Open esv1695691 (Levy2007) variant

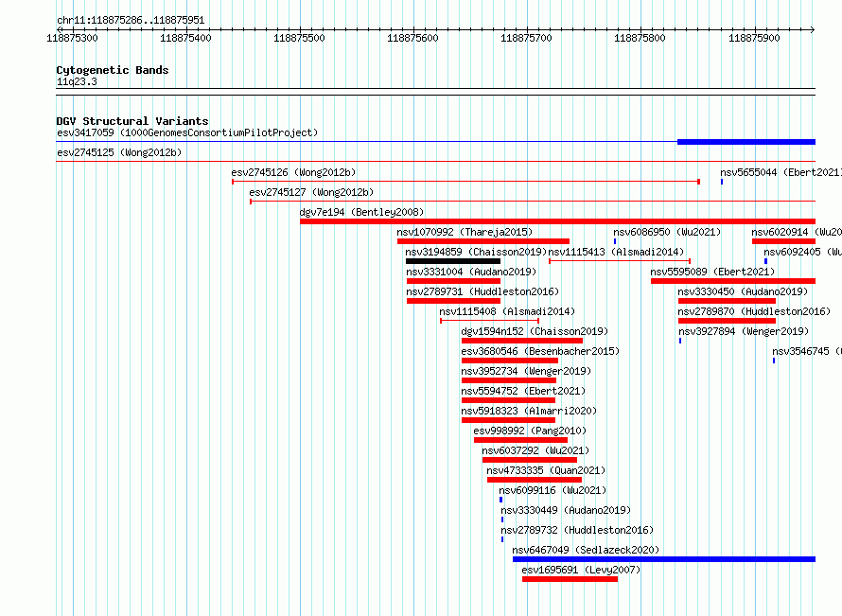coord(581,570)
